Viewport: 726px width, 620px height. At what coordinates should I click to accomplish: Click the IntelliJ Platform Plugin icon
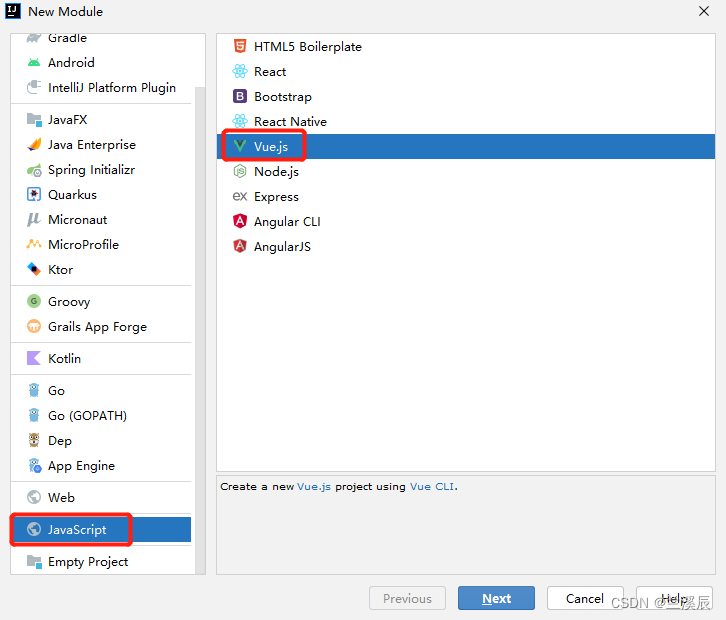click(34, 88)
